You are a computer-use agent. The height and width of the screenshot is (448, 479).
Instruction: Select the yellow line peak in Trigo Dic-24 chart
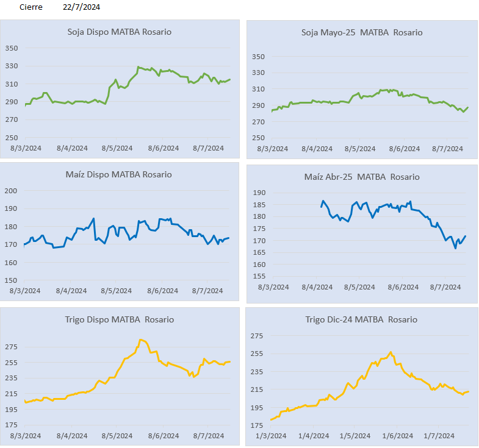click(x=391, y=352)
